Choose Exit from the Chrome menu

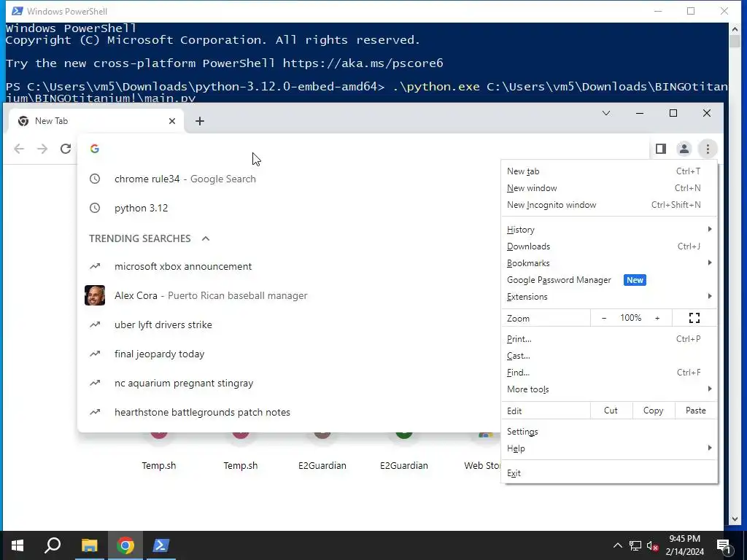[x=609, y=472]
